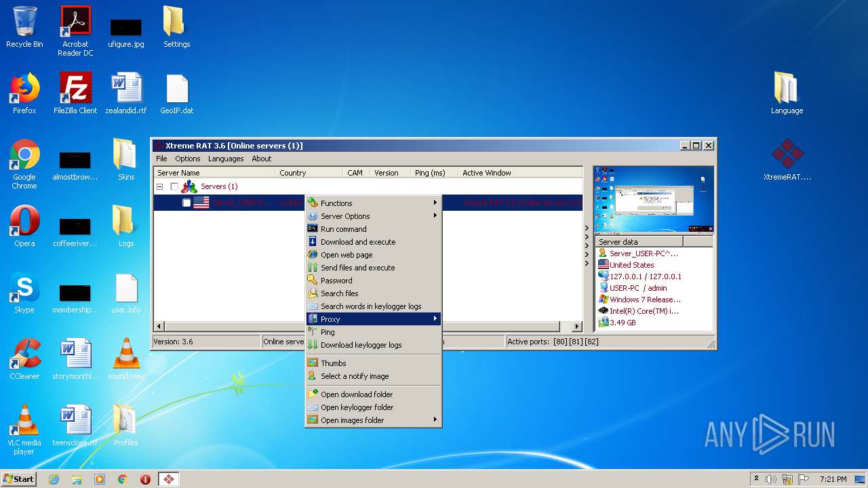Image resolution: width=868 pixels, height=488 pixels.
Task: Select Download and execute menu entry
Action: (374, 242)
